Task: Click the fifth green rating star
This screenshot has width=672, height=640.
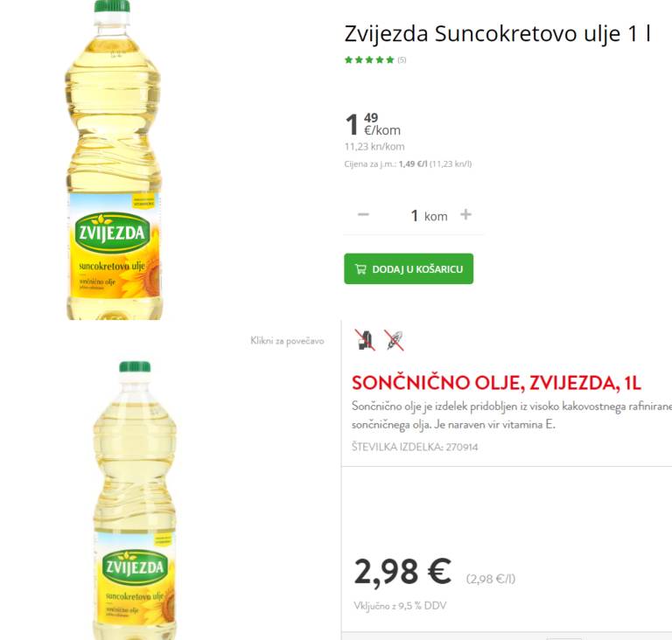Action: (390, 60)
